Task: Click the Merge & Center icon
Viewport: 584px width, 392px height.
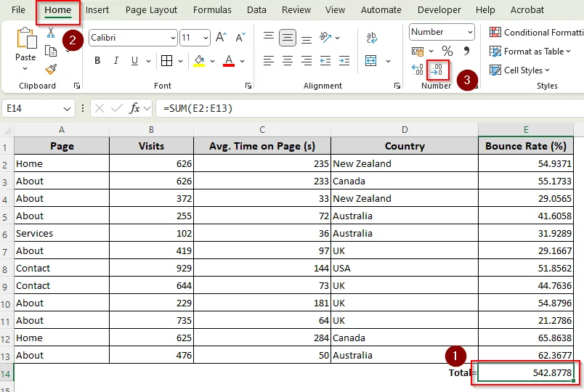Action: pos(371,61)
